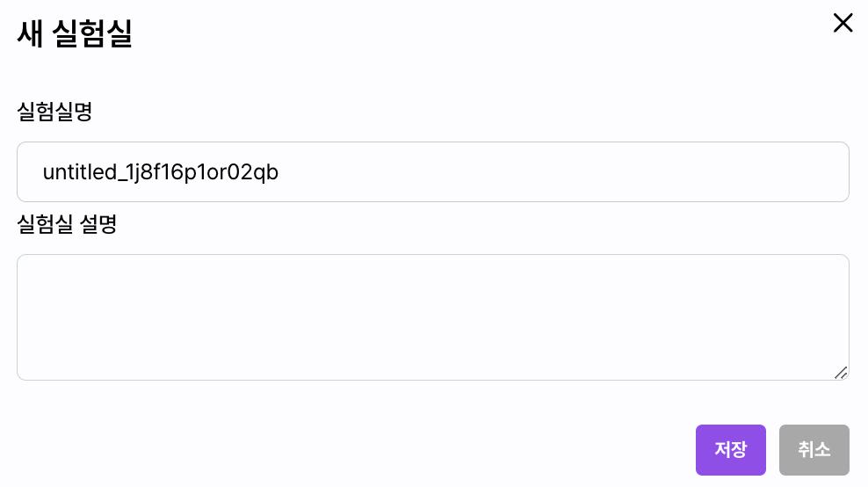868x487 pixels.
Task: Click the 저장 button
Action: point(731,450)
